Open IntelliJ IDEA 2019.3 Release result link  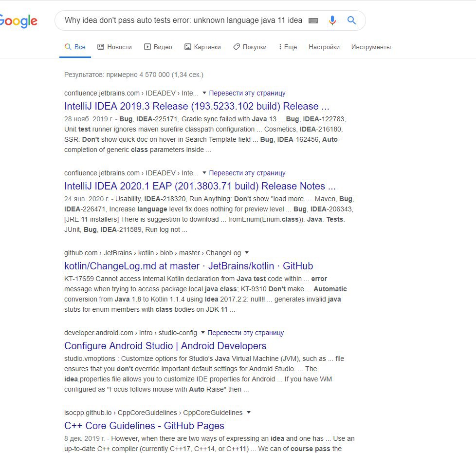(x=197, y=106)
